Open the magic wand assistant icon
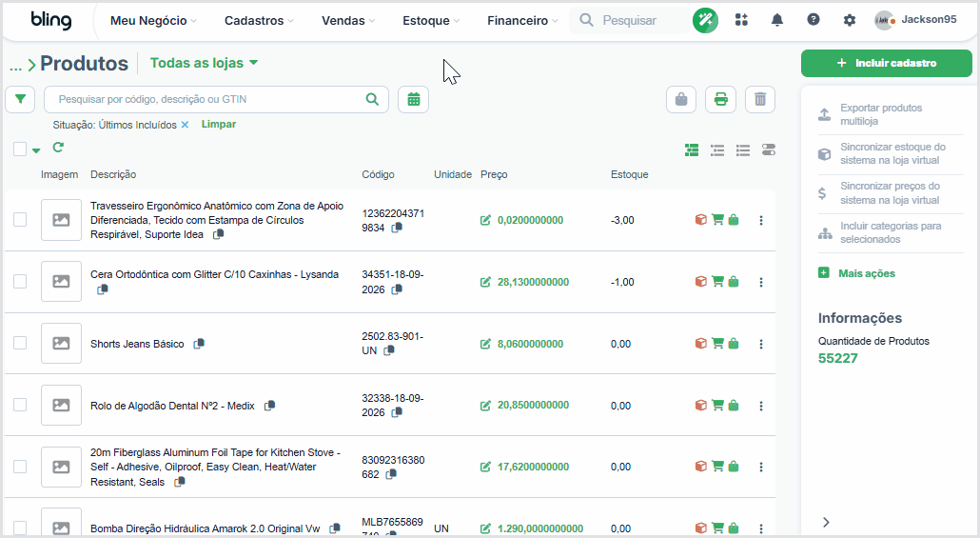 coord(705,20)
